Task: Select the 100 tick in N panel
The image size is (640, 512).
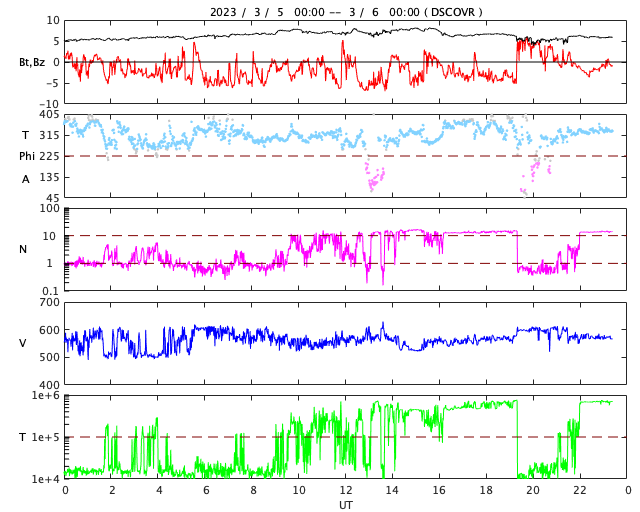Action: pyautogui.click(x=49, y=208)
